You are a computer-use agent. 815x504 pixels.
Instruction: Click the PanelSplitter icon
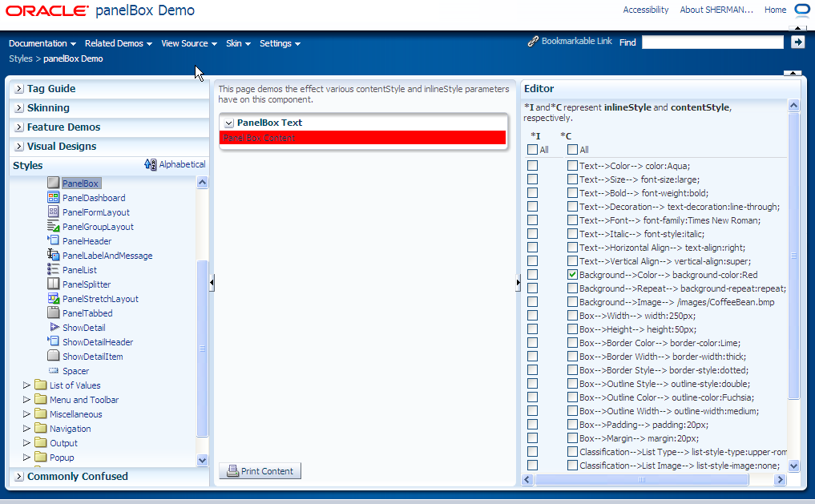point(53,284)
